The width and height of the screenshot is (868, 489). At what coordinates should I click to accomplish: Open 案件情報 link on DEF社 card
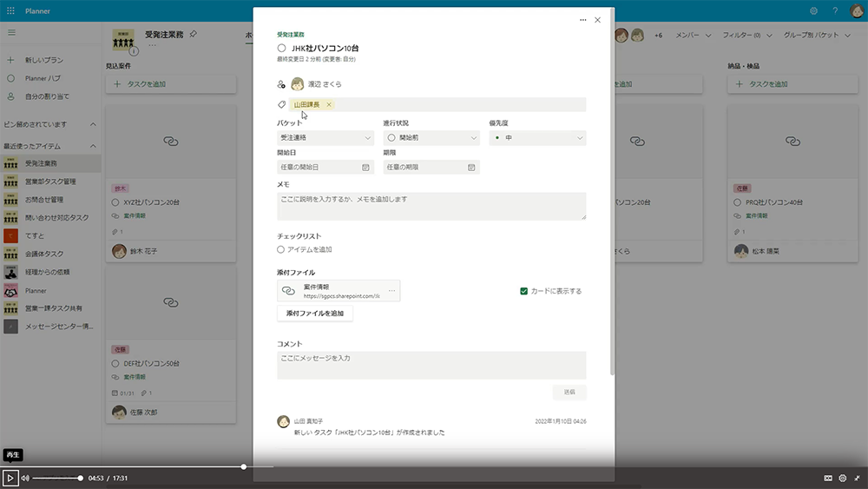[x=135, y=377]
